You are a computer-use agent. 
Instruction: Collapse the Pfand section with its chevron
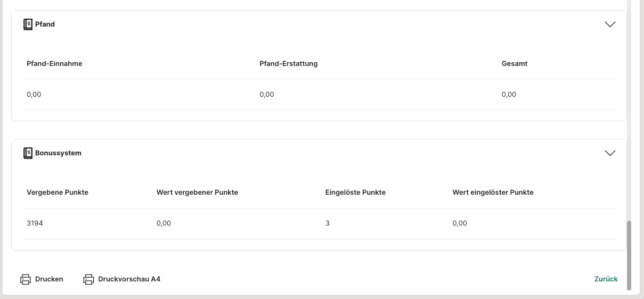click(x=610, y=24)
